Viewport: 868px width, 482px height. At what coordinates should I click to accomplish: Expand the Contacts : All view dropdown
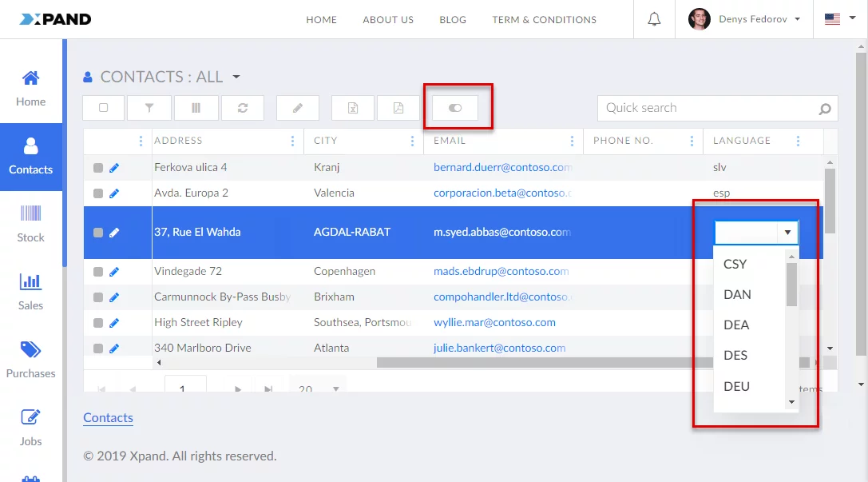(236, 78)
